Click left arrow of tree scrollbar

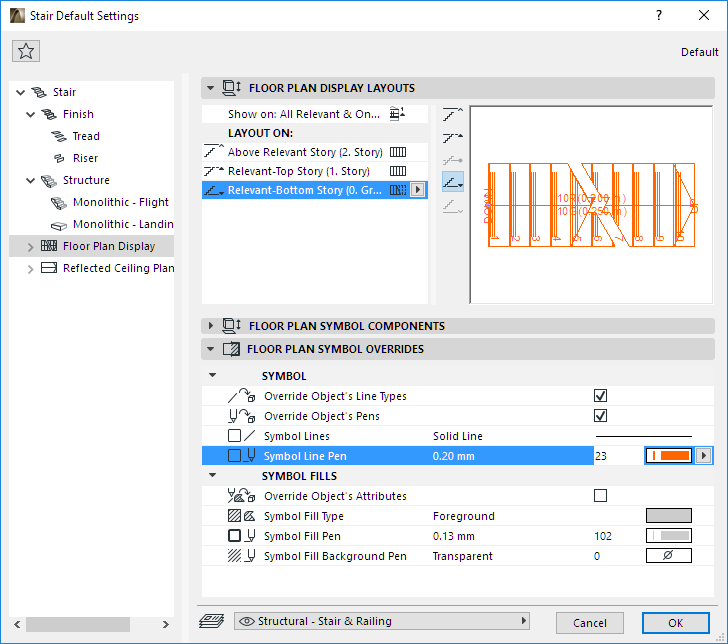[x=17, y=624]
